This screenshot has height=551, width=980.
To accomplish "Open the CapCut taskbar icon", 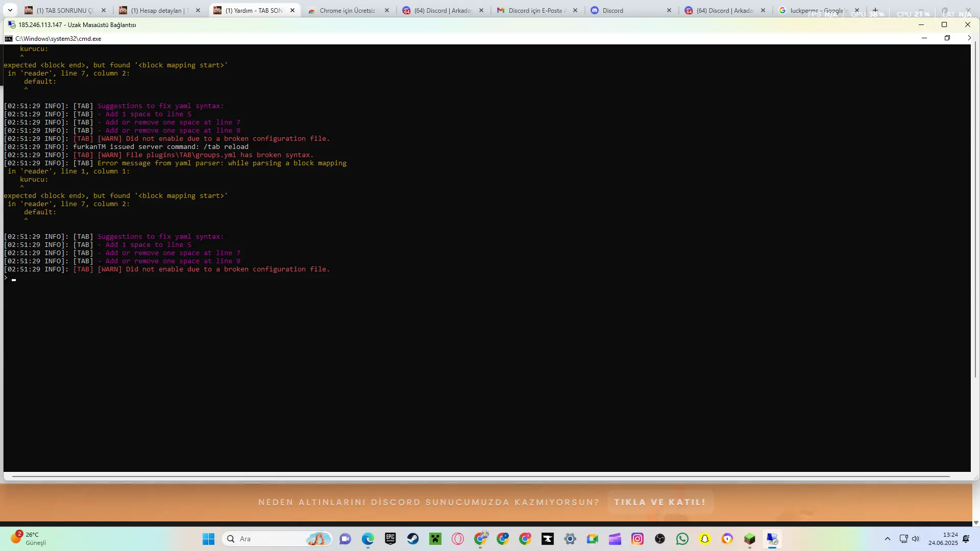I will [x=548, y=539].
